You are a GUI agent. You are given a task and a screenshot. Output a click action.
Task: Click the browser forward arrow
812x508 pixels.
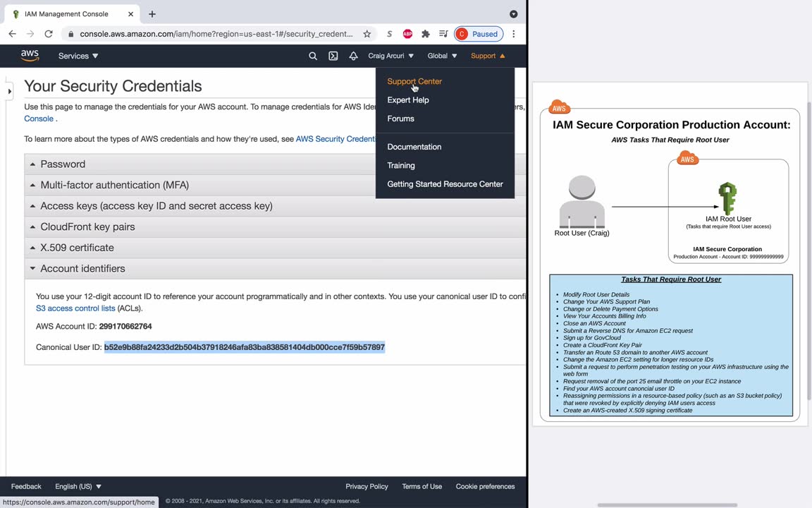tap(30, 34)
